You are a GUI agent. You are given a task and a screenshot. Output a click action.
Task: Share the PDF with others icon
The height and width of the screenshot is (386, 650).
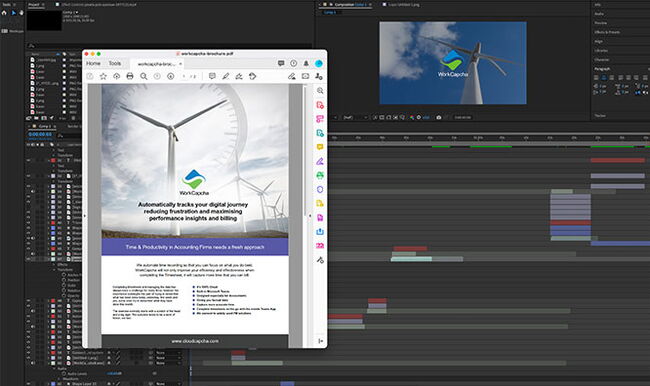pos(319,76)
